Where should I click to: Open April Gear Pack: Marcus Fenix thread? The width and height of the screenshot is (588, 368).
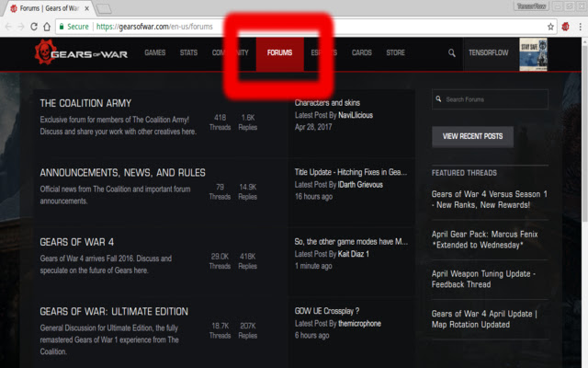[x=484, y=239]
